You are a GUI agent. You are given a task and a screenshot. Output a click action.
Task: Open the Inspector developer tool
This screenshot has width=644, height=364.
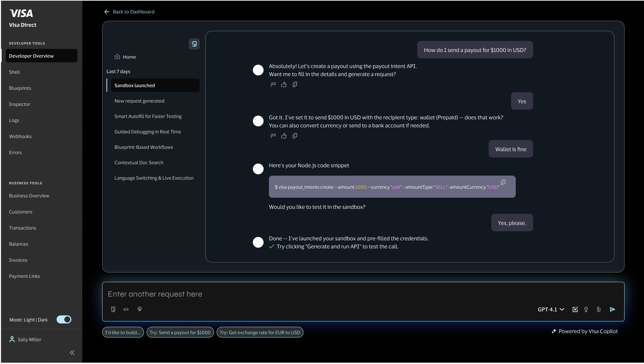point(19,104)
